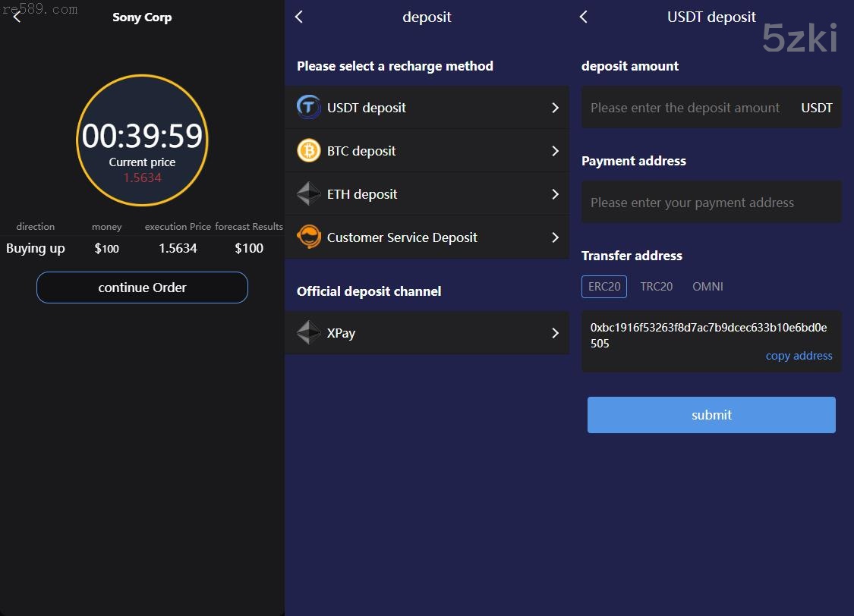Click the Ethereum diamond icon beside ETH deposit
The image size is (854, 616).
pyautogui.click(x=308, y=194)
